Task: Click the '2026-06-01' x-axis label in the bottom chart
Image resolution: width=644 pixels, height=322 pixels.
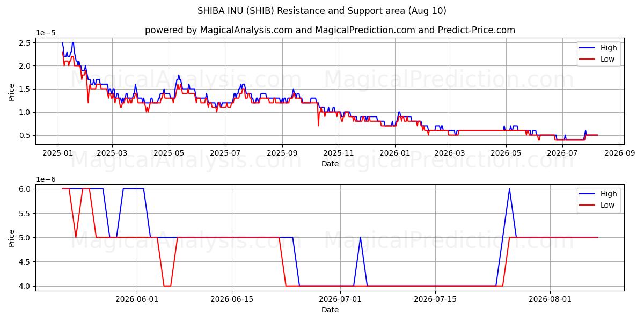Action: pyautogui.click(x=137, y=299)
